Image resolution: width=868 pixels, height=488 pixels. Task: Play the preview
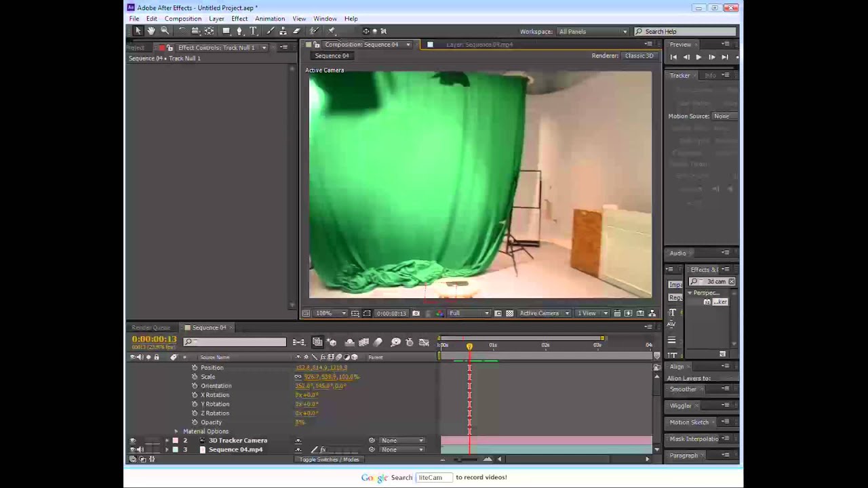[x=698, y=57]
